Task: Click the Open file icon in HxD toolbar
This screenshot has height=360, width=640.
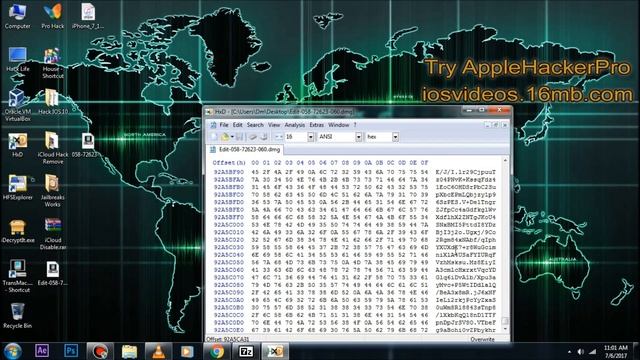Action: click(224, 137)
